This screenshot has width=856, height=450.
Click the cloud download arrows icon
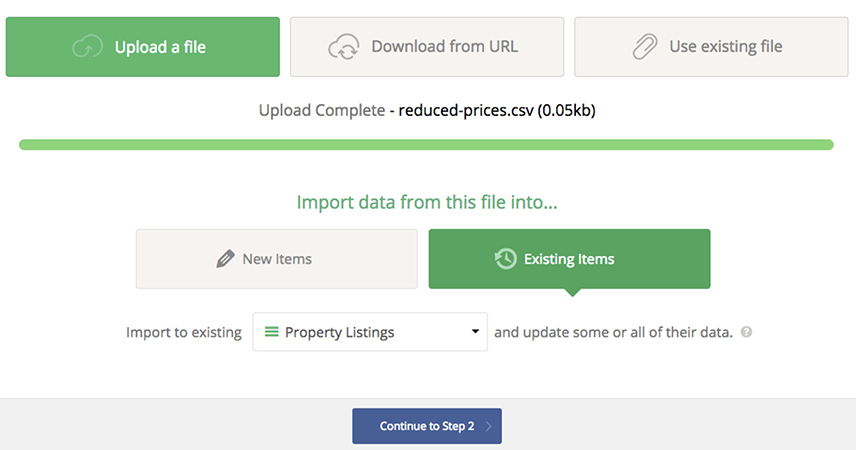point(344,47)
